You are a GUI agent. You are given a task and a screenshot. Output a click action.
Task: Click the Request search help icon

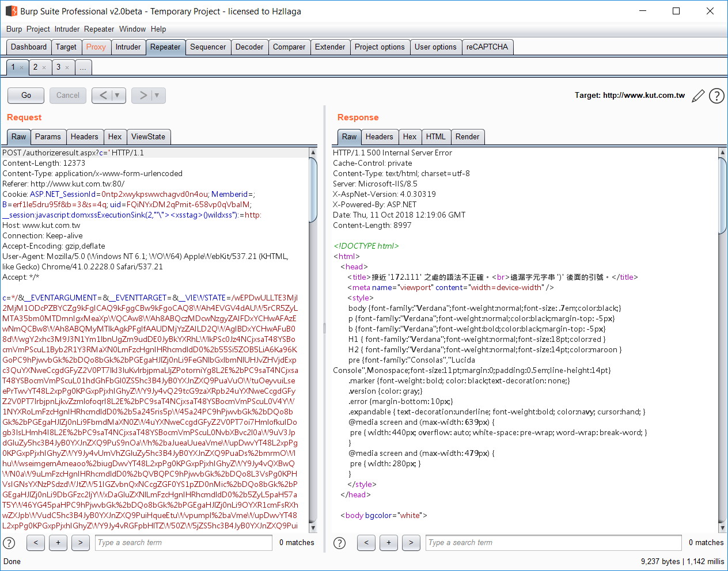9,543
